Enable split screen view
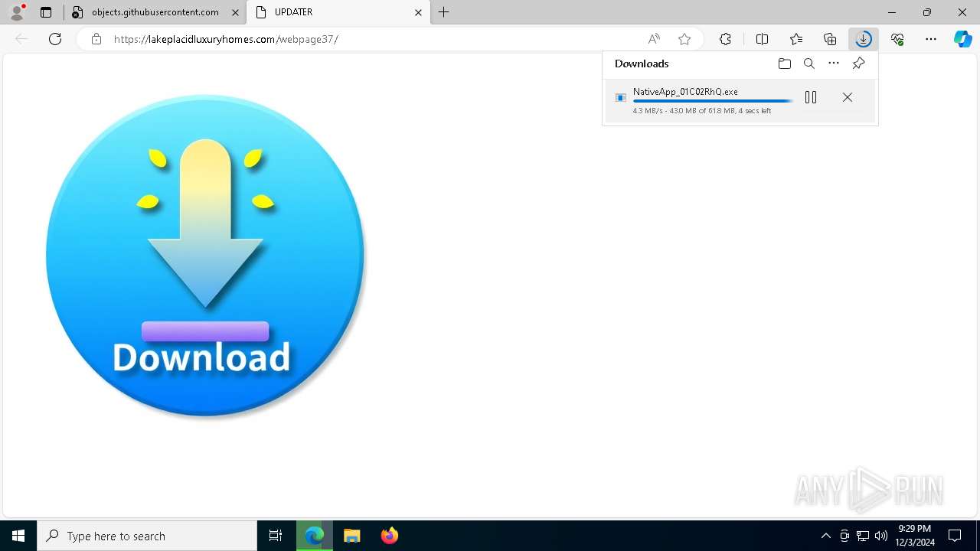 pos(762,39)
